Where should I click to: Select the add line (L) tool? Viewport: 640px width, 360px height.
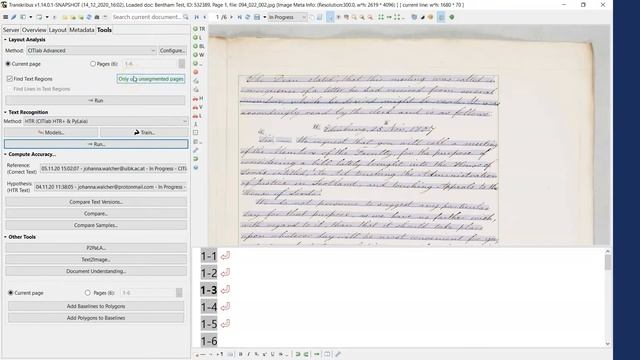198,38
